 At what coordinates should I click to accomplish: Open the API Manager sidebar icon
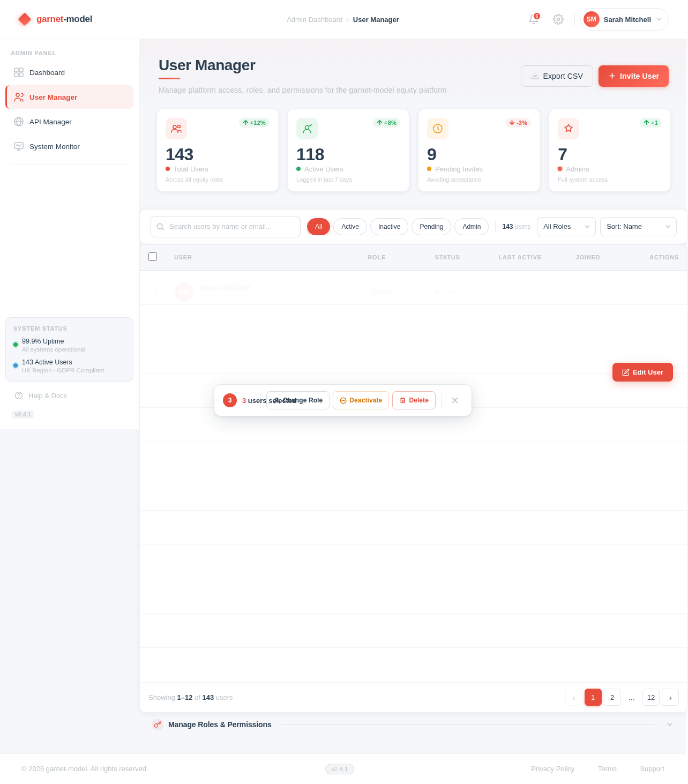(x=19, y=122)
